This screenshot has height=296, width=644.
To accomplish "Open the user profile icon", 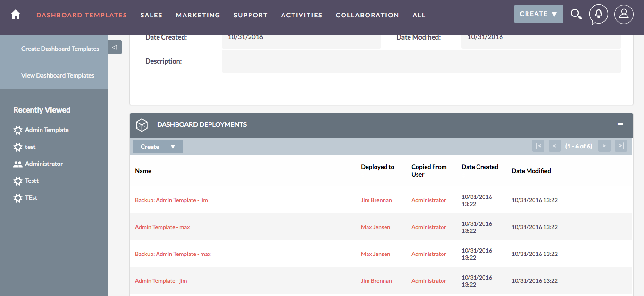I will (x=624, y=14).
